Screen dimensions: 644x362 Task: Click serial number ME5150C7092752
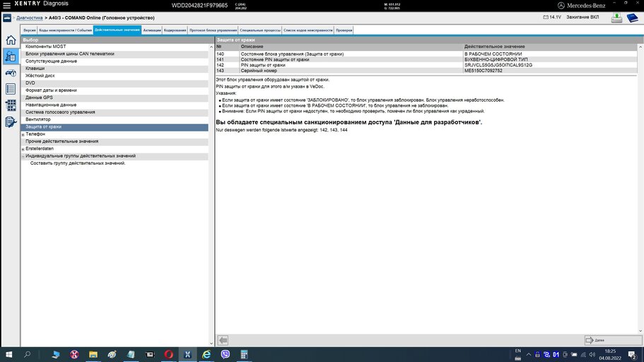(484, 71)
